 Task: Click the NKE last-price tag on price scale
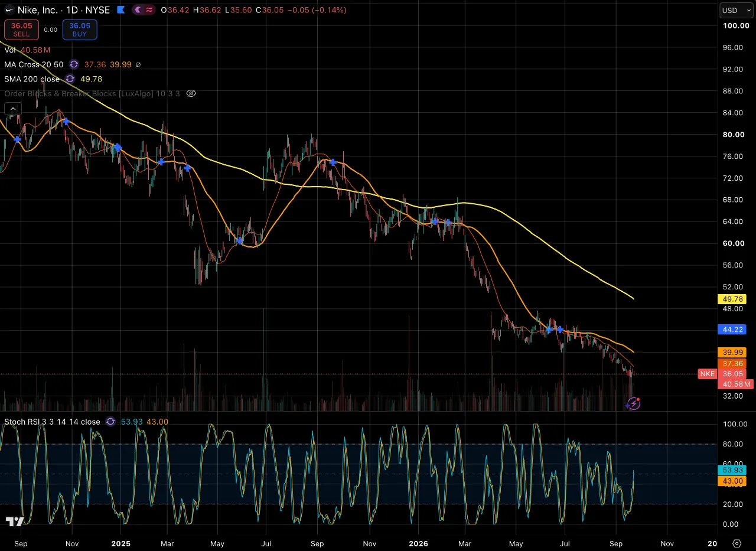click(x=707, y=374)
